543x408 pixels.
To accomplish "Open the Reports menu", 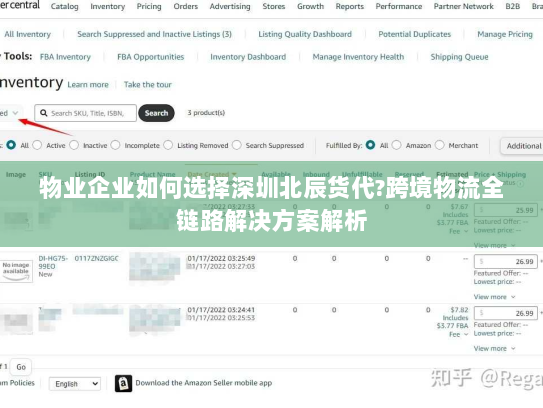I will [350, 6].
